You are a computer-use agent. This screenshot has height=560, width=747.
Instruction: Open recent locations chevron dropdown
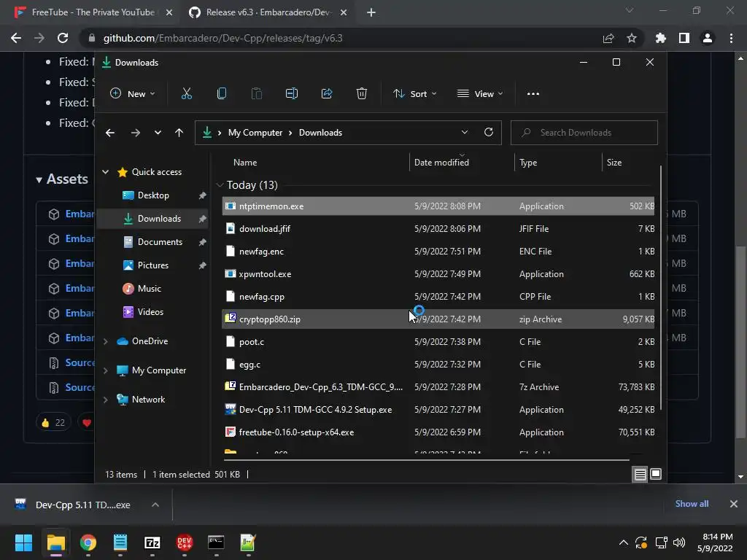[x=158, y=133]
